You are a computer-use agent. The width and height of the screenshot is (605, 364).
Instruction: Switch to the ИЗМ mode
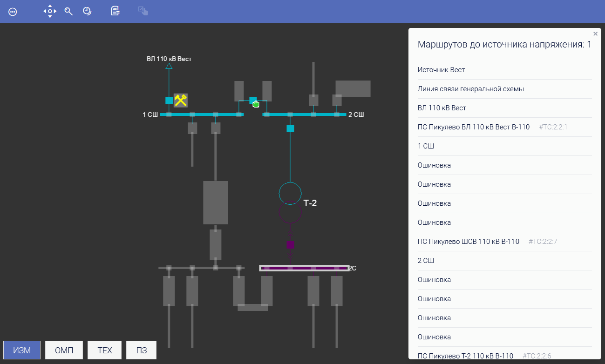point(22,350)
